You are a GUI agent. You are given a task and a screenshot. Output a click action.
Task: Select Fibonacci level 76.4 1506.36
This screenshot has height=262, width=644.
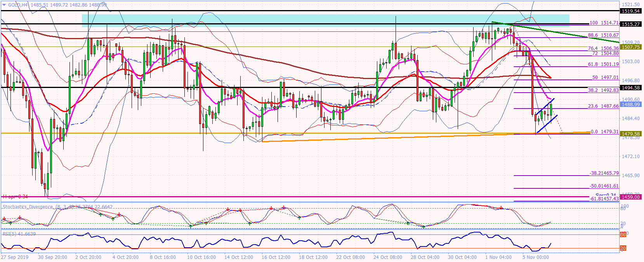[x=603, y=48]
